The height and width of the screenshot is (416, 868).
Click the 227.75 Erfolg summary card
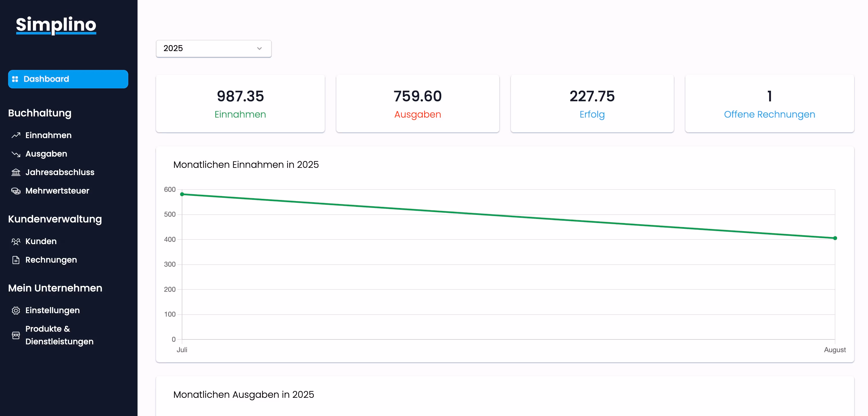tap(592, 103)
